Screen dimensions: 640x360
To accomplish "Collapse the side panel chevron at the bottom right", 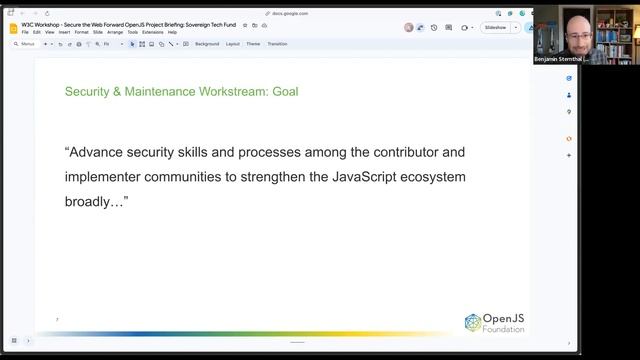I will tap(569, 343).
